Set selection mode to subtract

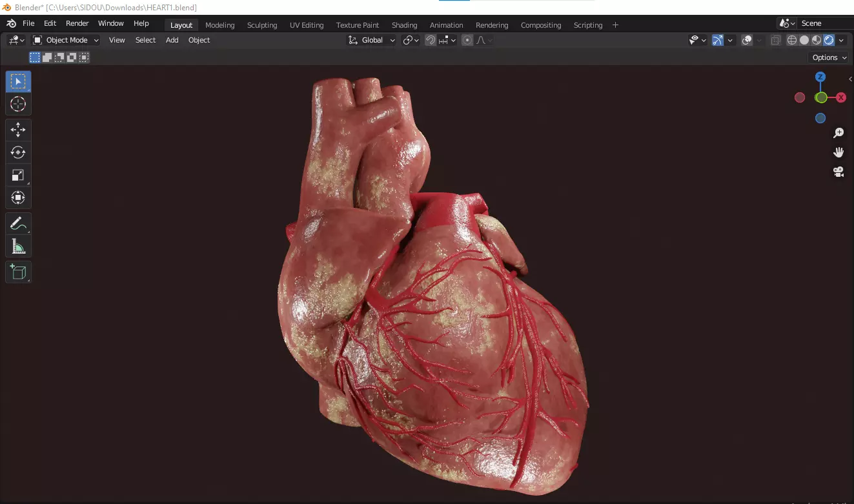[59, 57]
